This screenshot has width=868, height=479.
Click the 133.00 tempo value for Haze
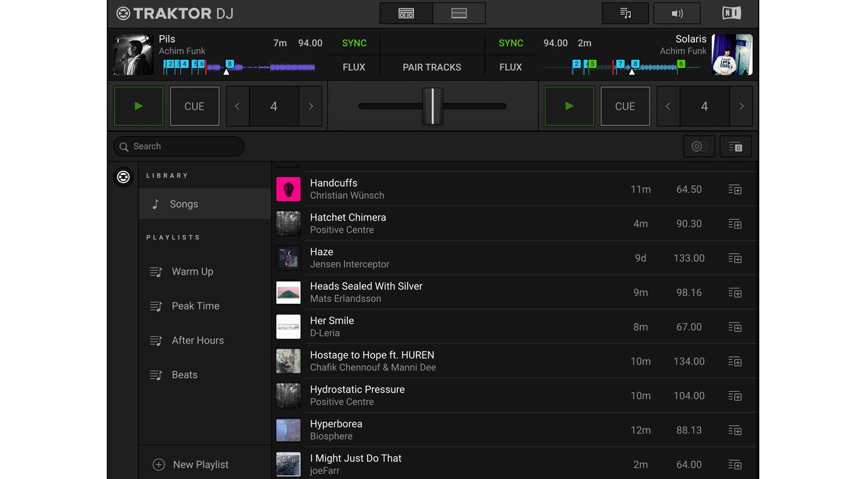[689, 258]
